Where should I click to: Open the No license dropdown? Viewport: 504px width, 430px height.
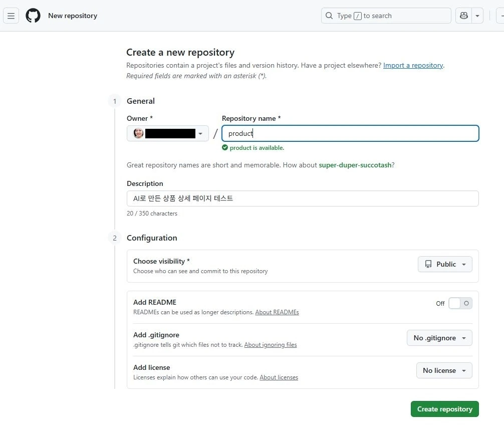pos(444,370)
